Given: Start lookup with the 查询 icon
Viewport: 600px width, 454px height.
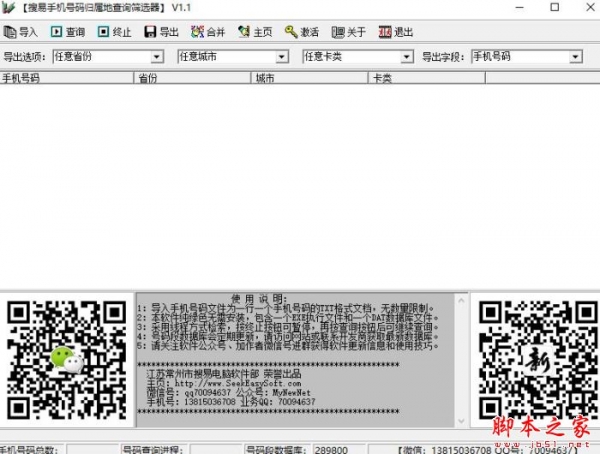Looking at the screenshot, I should click(x=56, y=32).
